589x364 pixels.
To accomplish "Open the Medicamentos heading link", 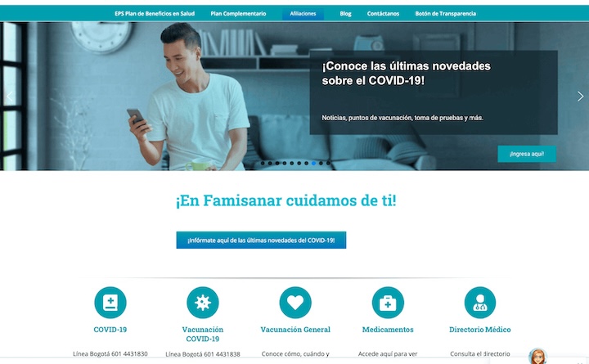I will tap(388, 330).
